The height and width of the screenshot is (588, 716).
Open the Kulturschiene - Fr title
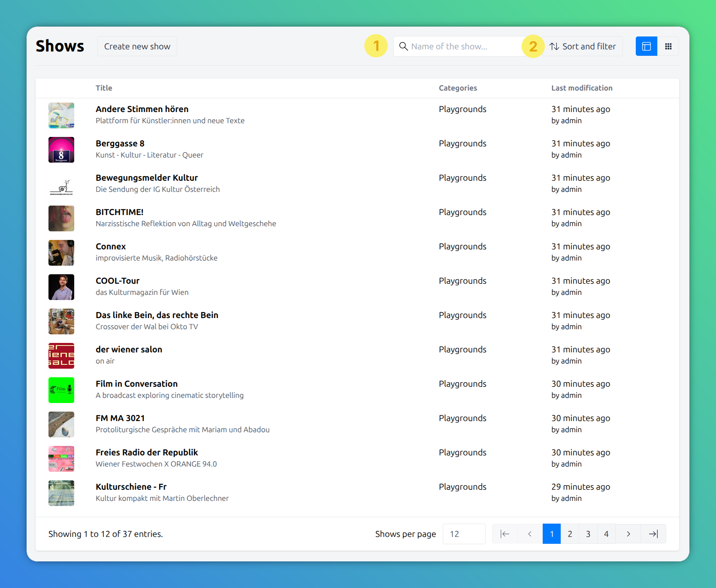[131, 487]
